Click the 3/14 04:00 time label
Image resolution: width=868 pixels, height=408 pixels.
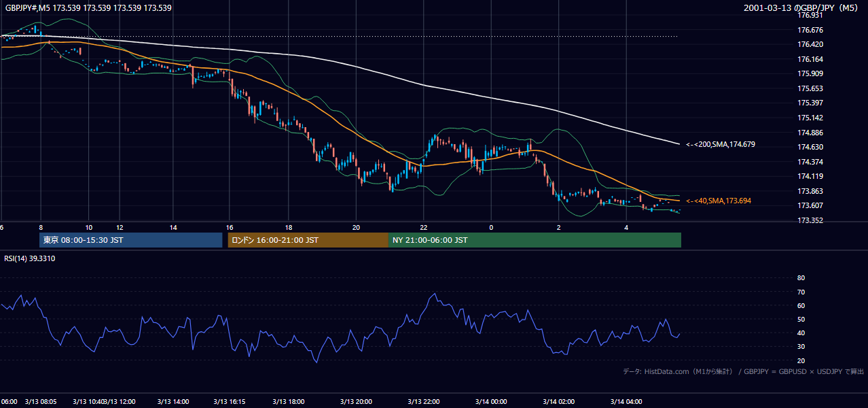[x=626, y=402]
